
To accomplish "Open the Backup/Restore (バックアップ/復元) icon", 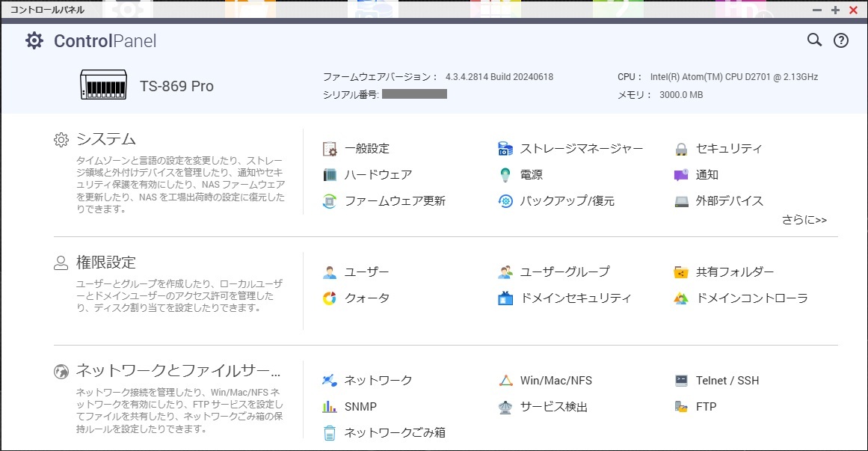I will 505,200.
